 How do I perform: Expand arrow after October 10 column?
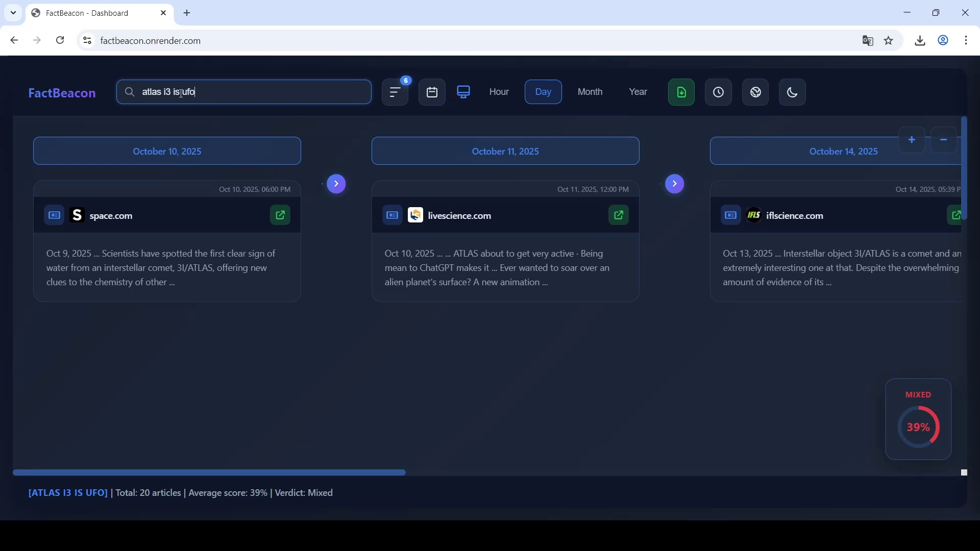[x=336, y=184]
